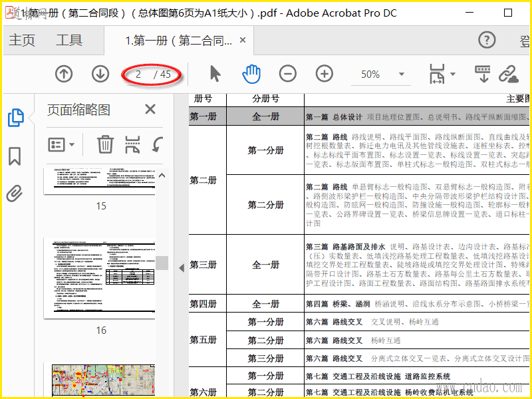Zoom out with the minus button
The height and width of the screenshot is (399, 532).
coord(288,74)
